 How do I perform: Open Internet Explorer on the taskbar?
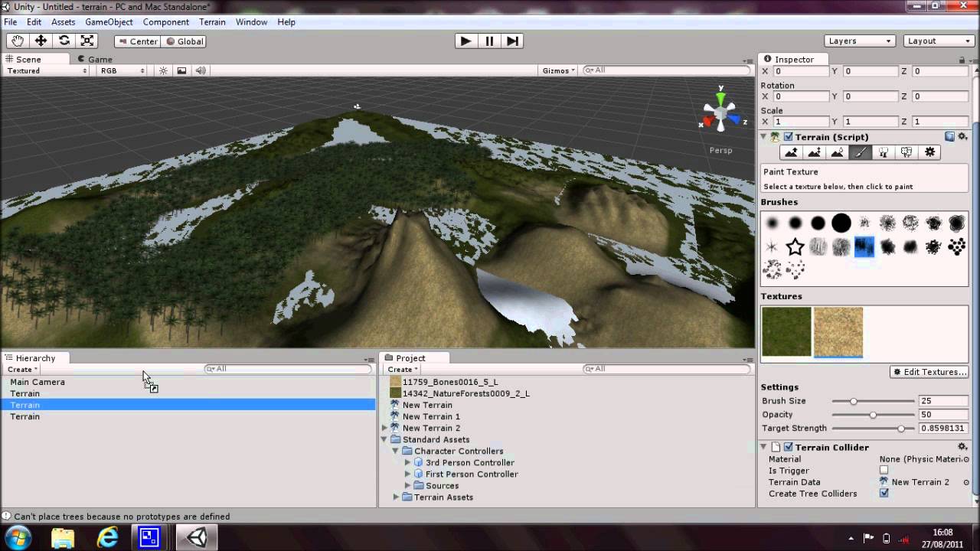[107, 537]
